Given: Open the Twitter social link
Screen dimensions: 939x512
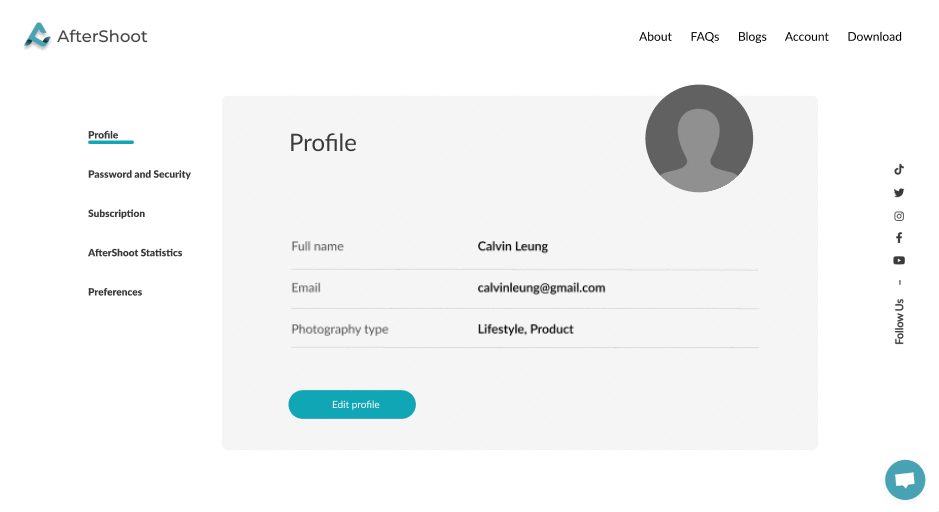Looking at the screenshot, I should point(899,193).
